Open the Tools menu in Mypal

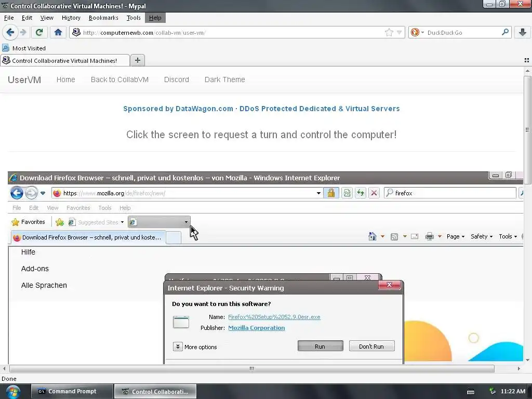pos(134,18)
